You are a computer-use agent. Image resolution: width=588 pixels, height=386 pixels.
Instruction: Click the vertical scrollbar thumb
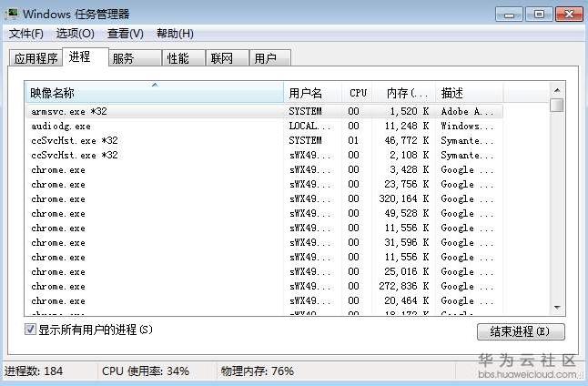point(557,105)
